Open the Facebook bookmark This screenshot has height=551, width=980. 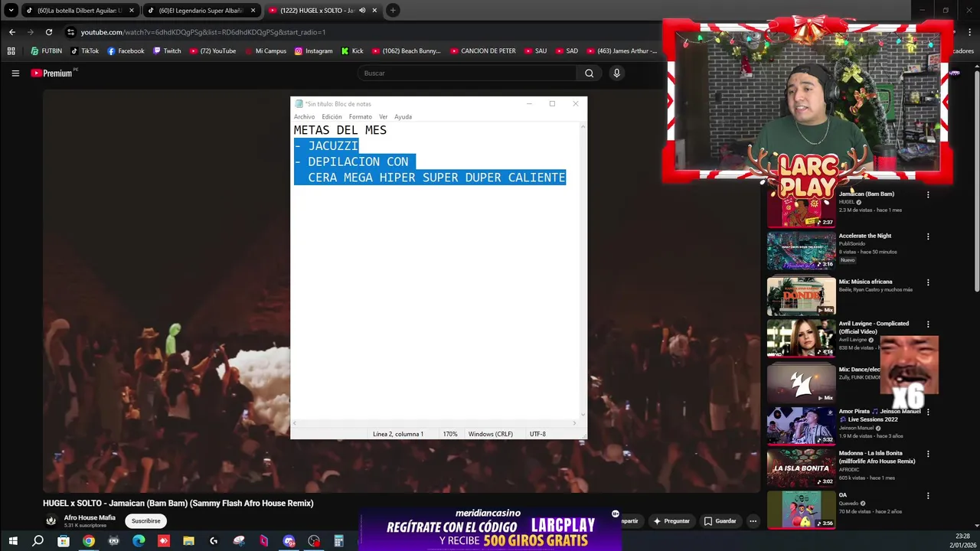[126, 51]
